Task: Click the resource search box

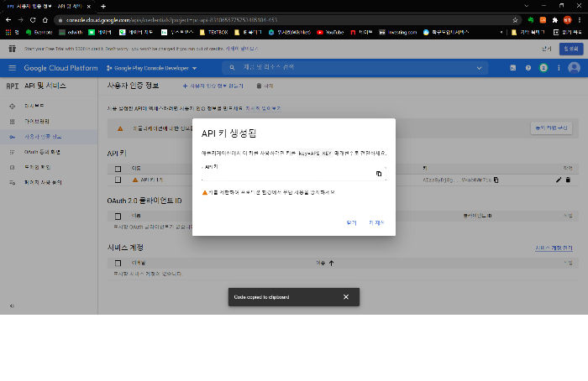Action: 354,68
